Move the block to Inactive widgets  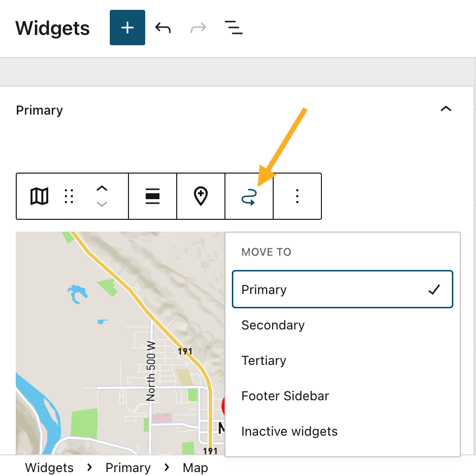click(289, 431)
